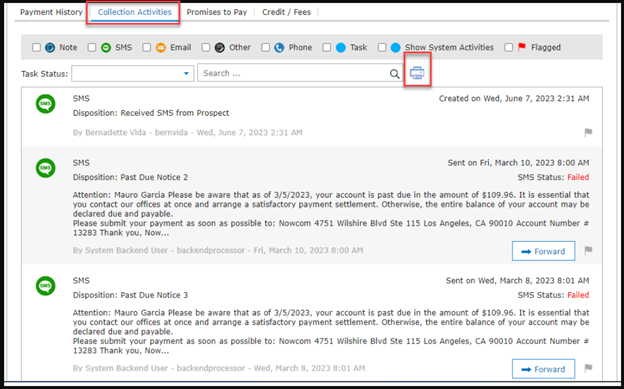Screen dimensions: 624x389
Task: Click the orange Email icon in filter bar
Action: point(161,48)
